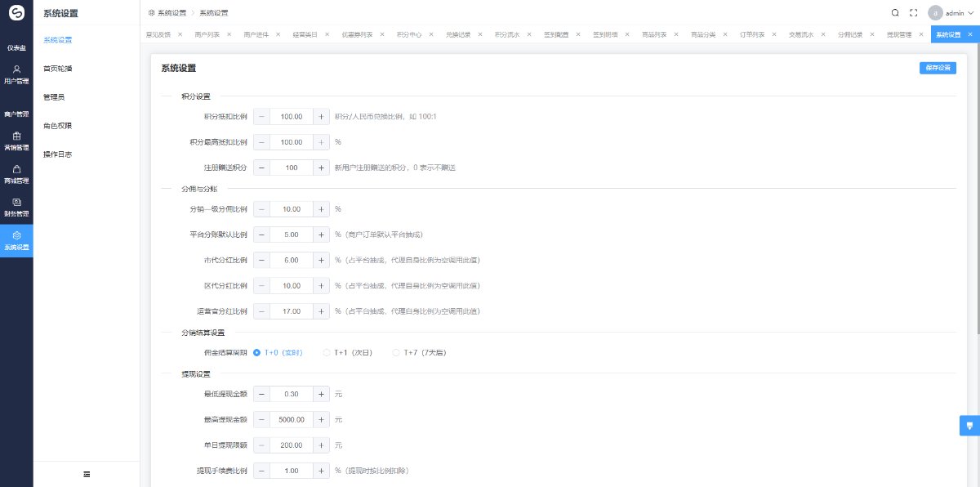
Task: Increase 积分抵扣比例 with the plus button
Action: click(321, 117)
